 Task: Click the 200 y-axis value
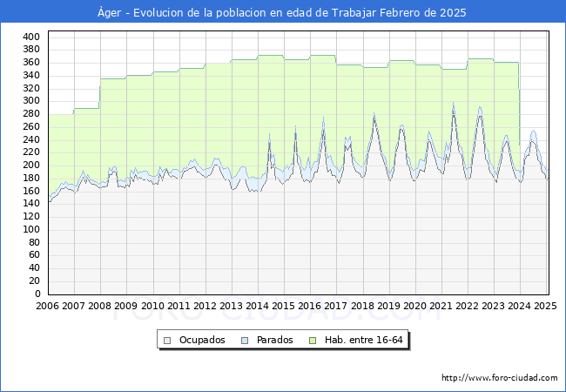point(31,165)
